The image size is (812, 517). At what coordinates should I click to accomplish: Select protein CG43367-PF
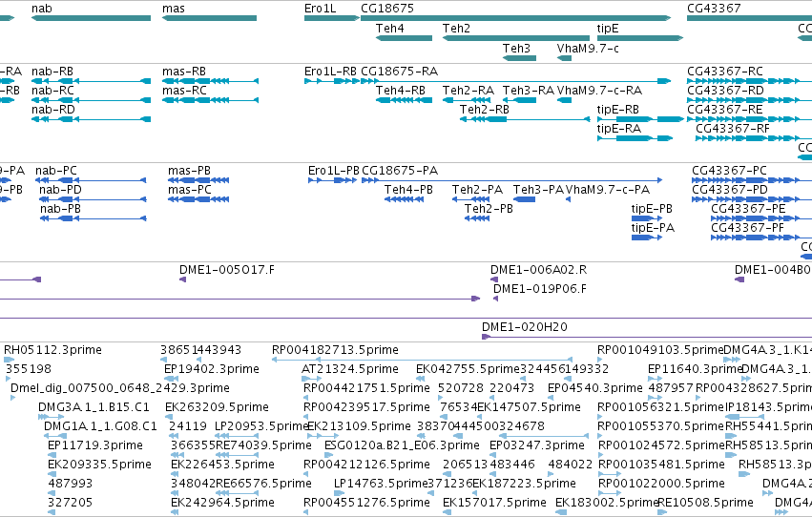tap(761, 238)
